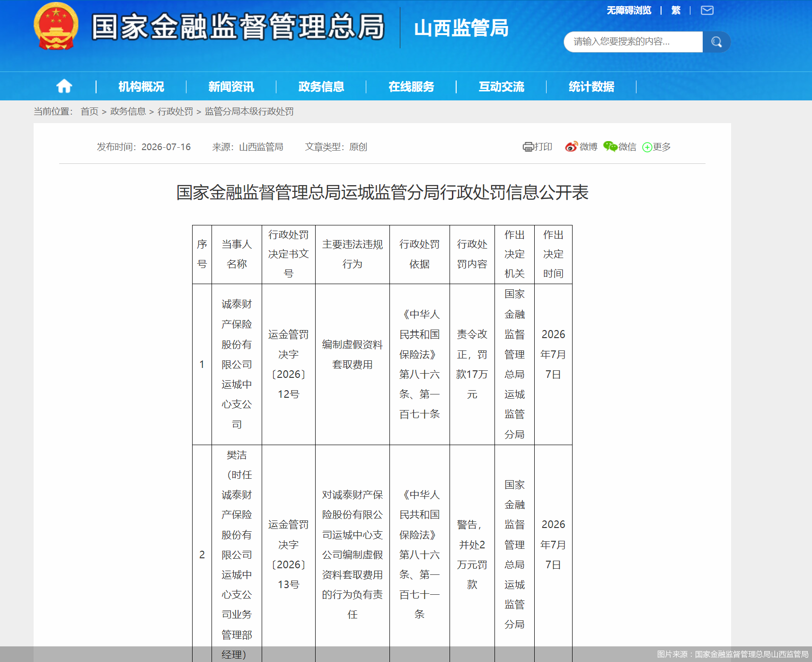Open 机构概况 menu
This screenshot has width=812, height=662.
coord(141,87)
